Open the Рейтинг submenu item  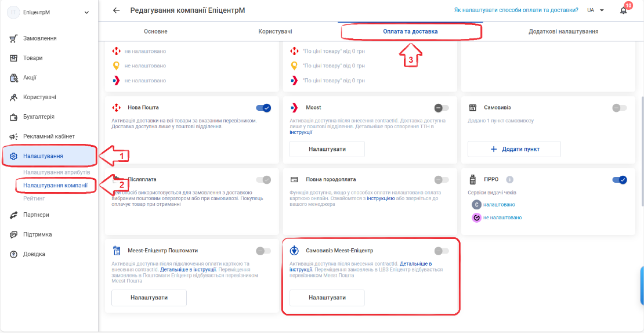pyautogui.click(x=34, y=198)
